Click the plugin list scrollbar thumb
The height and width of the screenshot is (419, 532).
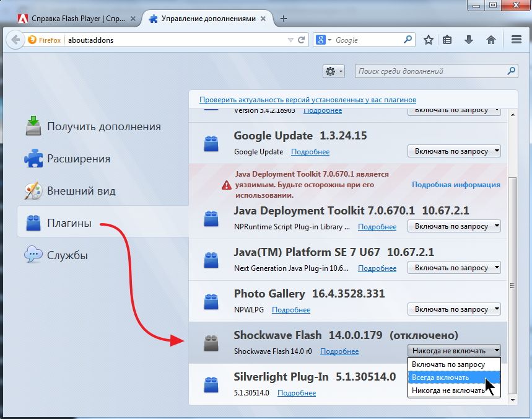click(513, 286)
